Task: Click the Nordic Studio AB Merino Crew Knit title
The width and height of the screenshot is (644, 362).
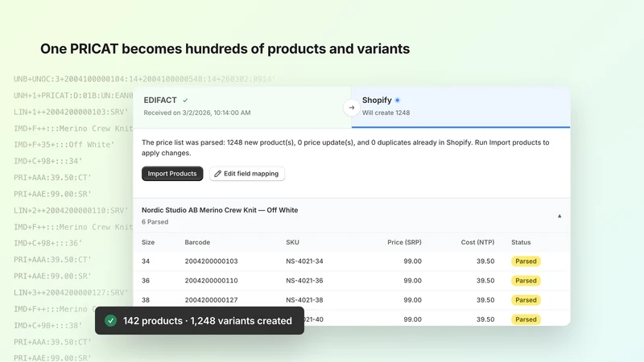Action: [x=220, y=210]
